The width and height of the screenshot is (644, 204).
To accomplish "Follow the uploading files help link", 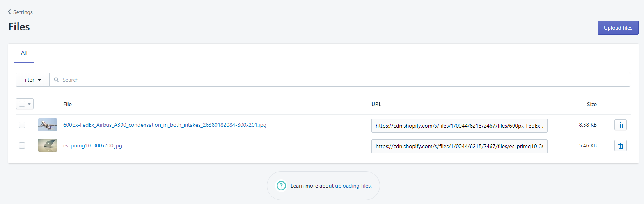I will [353, 186].
